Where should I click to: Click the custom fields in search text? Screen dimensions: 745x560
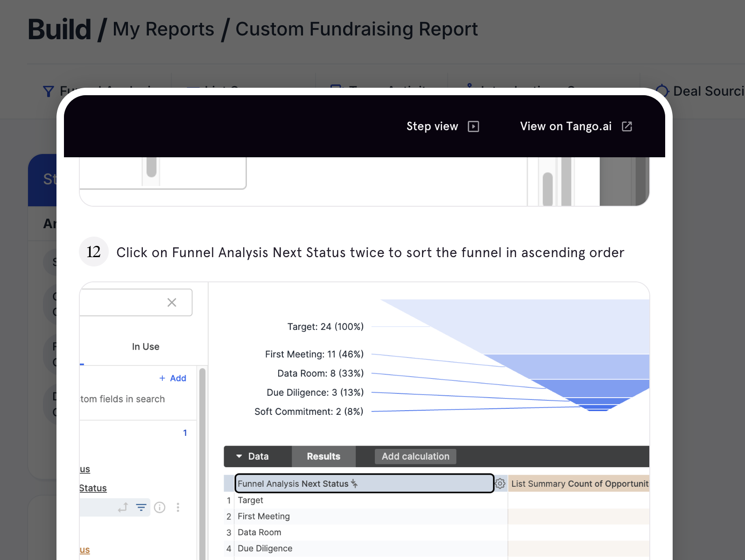tap(122, 399)
